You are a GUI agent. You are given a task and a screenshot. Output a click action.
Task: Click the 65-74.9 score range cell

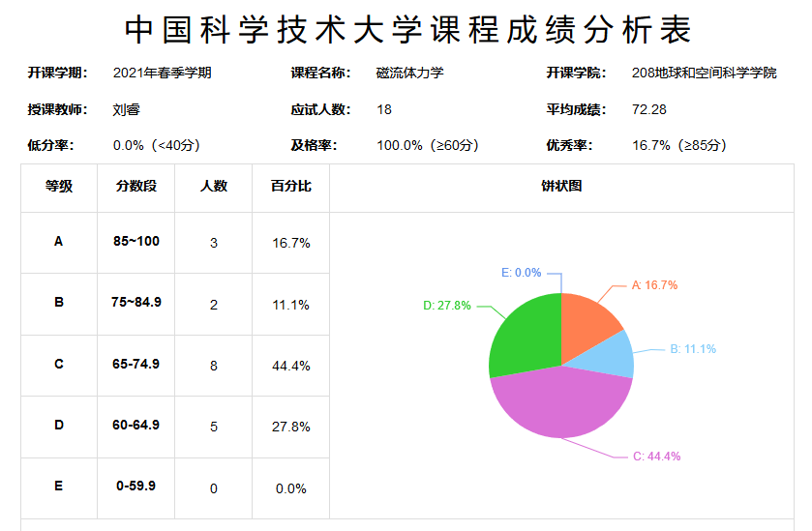coord(135,364)
